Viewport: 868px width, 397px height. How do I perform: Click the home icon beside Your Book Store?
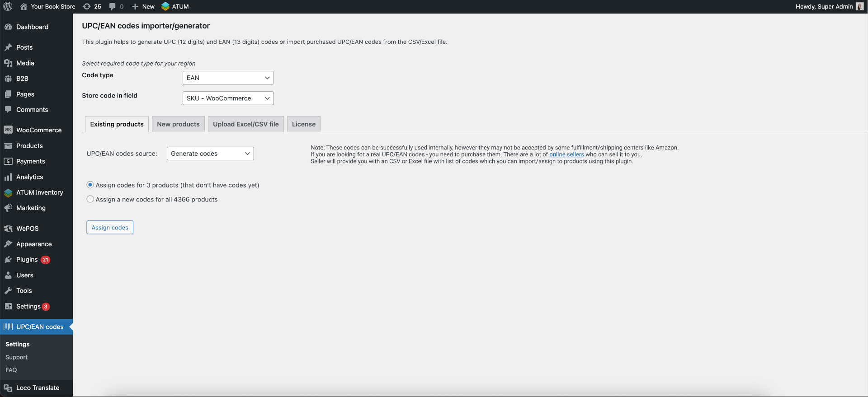pyautogui.click(x=24, y=6)
